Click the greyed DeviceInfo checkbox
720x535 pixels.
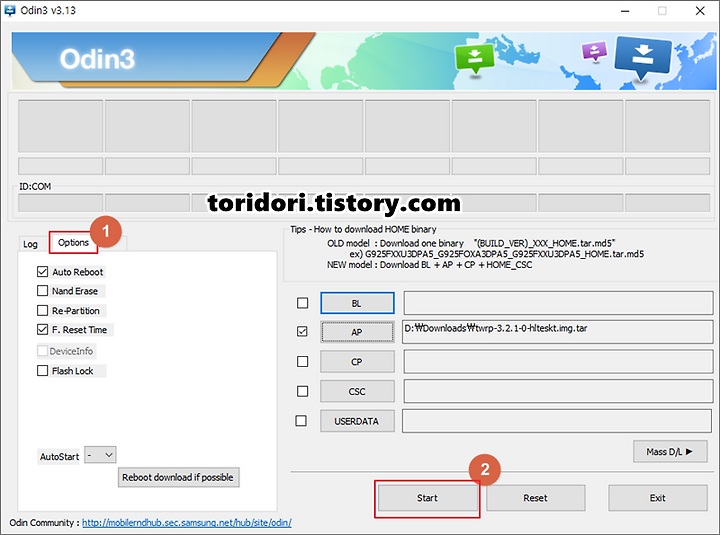tap(43, 351)
